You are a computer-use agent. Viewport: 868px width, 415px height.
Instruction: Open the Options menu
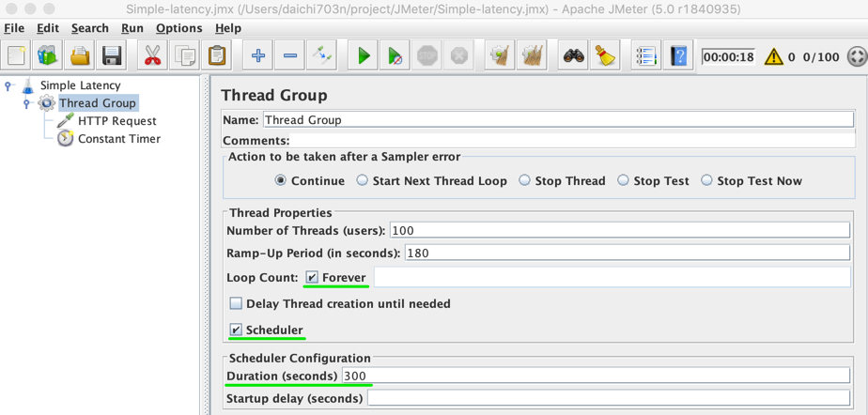coord(179,28)
